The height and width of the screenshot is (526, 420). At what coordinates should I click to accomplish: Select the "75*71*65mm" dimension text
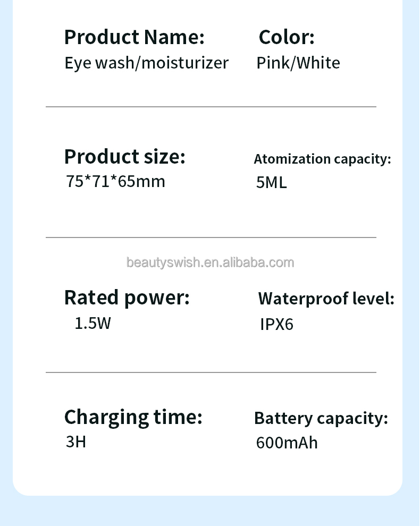coord(115,181)
